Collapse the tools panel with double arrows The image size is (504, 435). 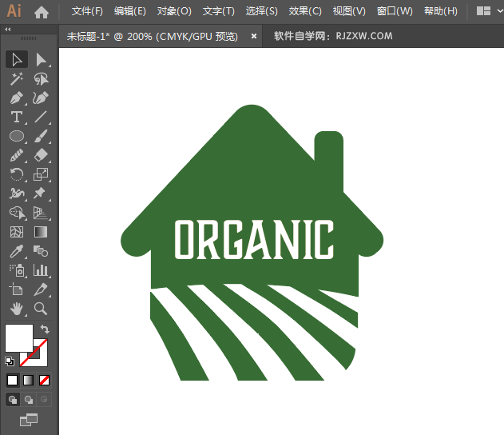point(8,30)
